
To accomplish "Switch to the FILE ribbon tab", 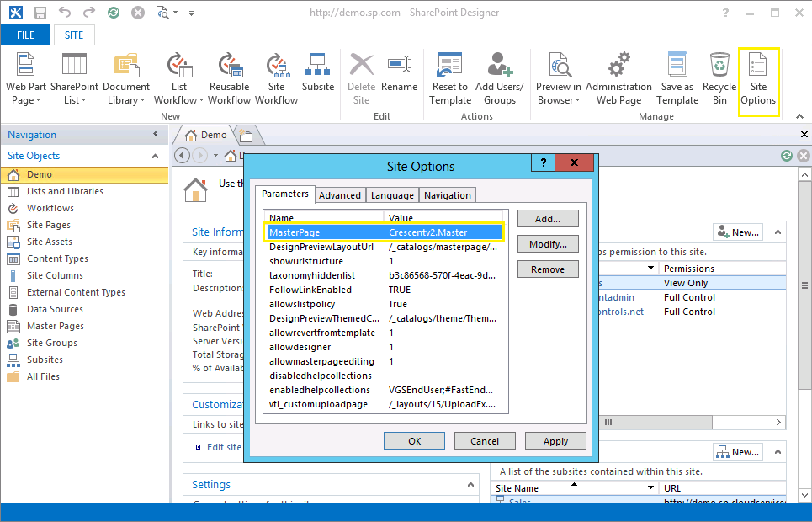I will click(25, 35).
